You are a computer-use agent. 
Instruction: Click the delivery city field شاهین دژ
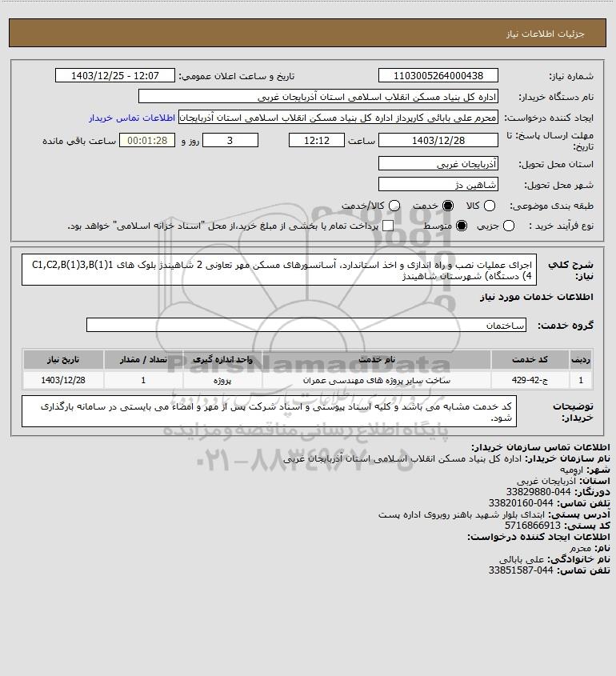438,185
